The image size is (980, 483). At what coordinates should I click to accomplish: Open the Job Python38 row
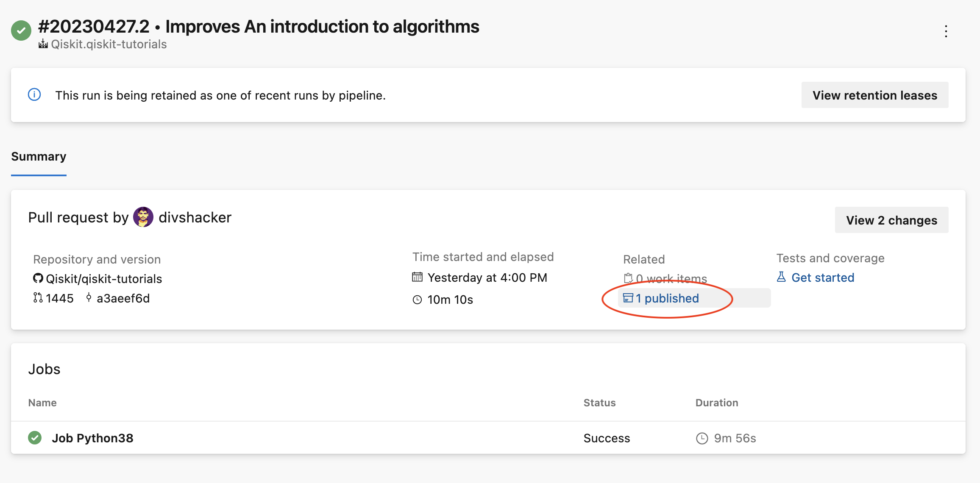[488, 438]
